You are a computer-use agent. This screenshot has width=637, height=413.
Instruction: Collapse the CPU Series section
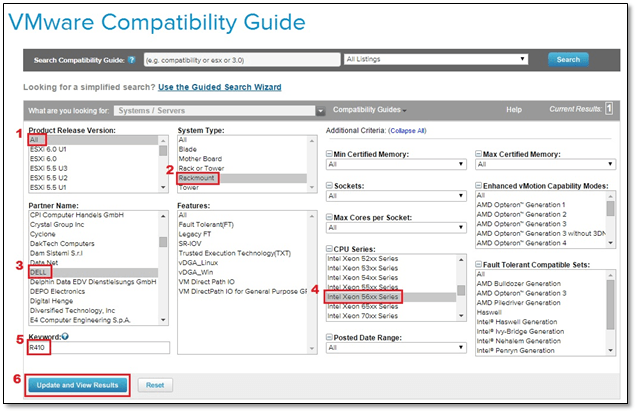tap(329, 249)
